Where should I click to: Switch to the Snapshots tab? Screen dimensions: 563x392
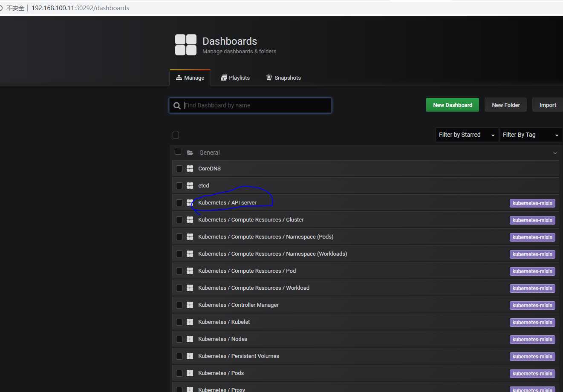coord(283,78)
